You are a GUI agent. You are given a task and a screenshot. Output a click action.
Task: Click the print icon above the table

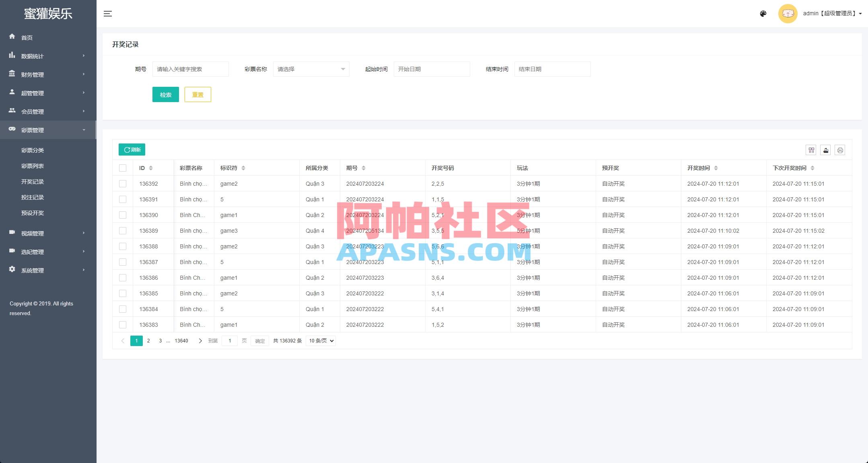(x=840, y=150)
